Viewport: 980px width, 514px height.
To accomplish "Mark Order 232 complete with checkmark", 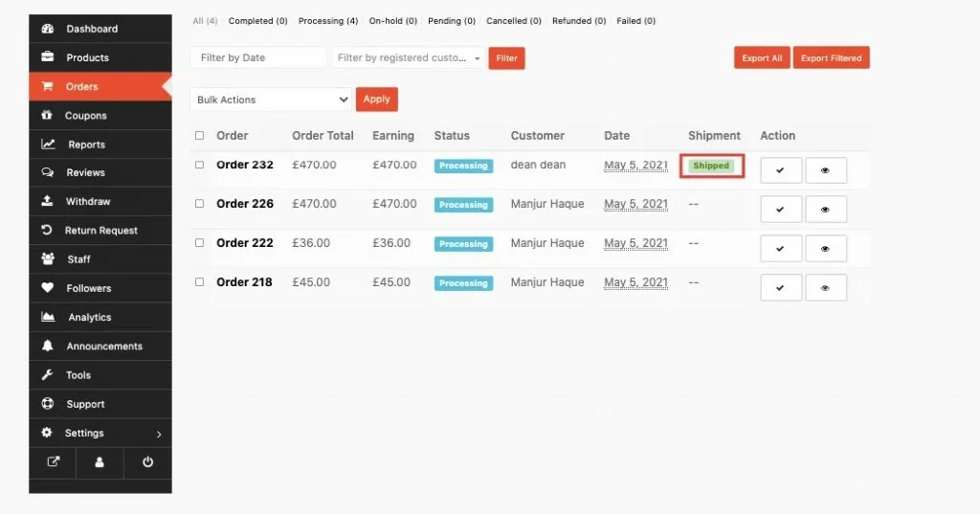I will [781, 170].
